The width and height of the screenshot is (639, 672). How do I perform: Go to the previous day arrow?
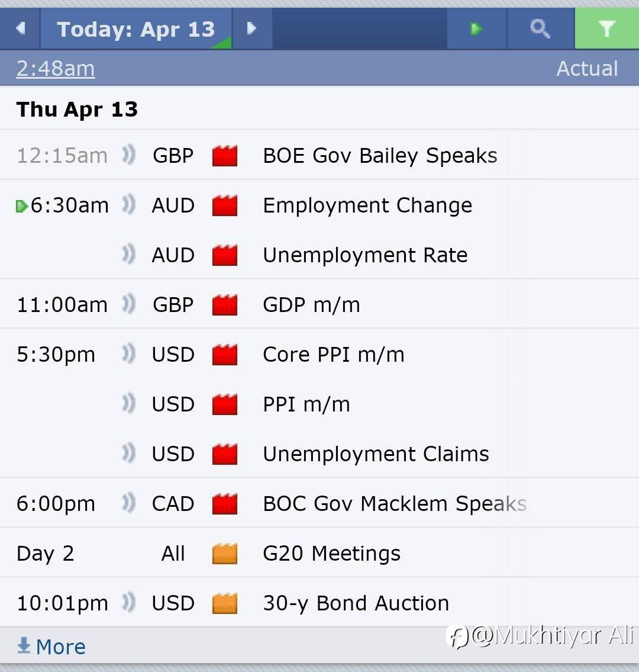[x=21, y=28]
